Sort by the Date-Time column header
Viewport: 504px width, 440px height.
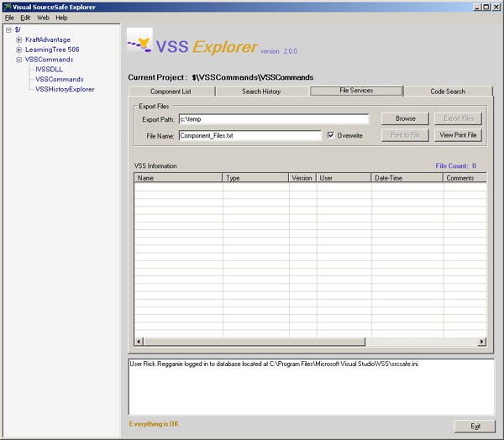pyautogui.click(x=407, y=178)
